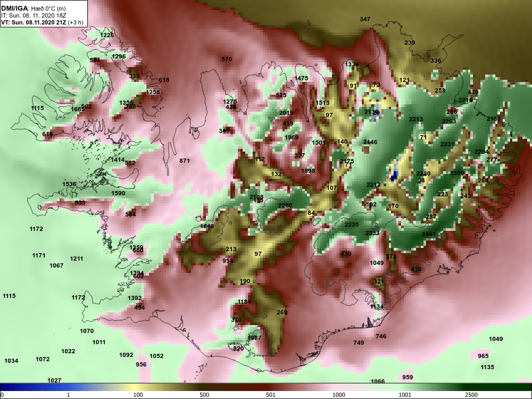
Task: Click the 100 label on the color scale
Action: point(138,395)
